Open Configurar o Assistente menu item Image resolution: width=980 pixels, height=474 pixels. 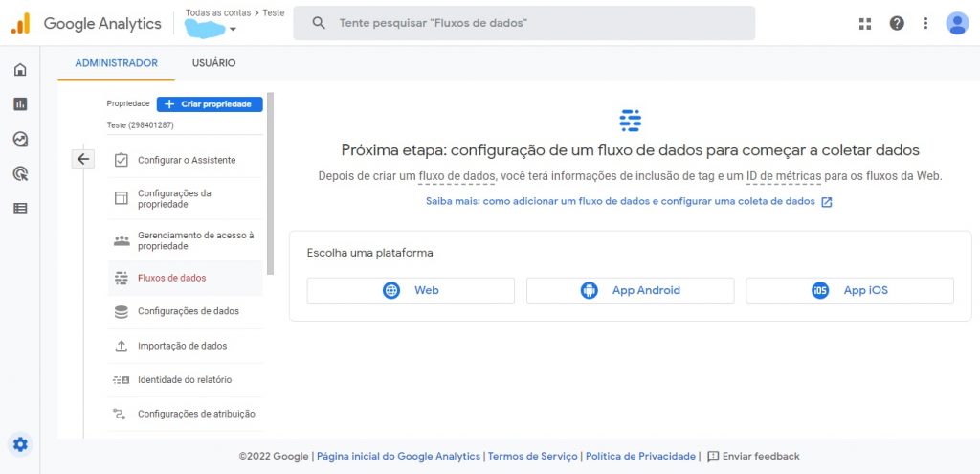tap(185, 160)
